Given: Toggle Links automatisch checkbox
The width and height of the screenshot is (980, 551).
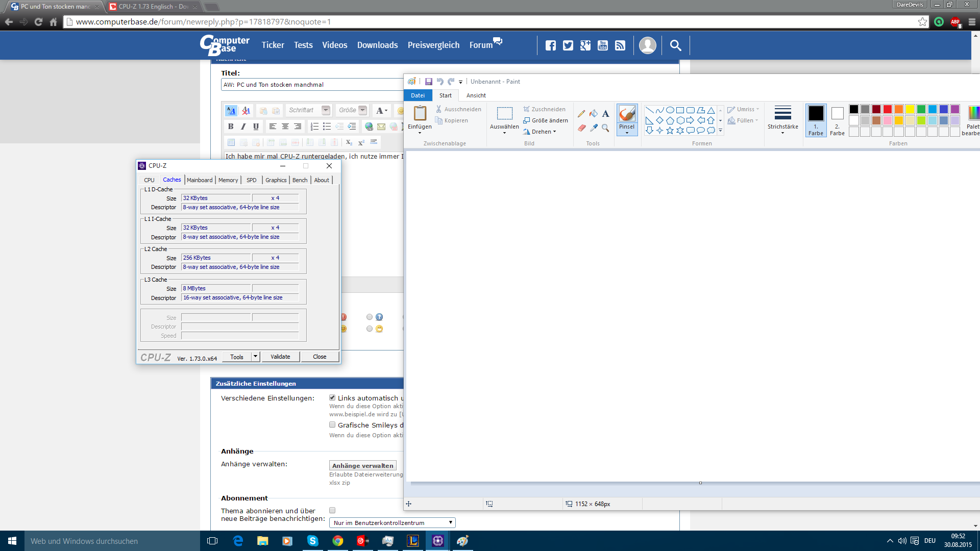Looking at the screenshot, I should click(332, 397).
